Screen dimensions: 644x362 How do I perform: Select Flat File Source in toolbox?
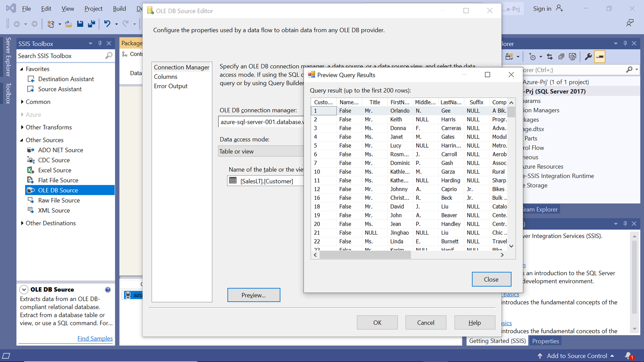point(58,180)
